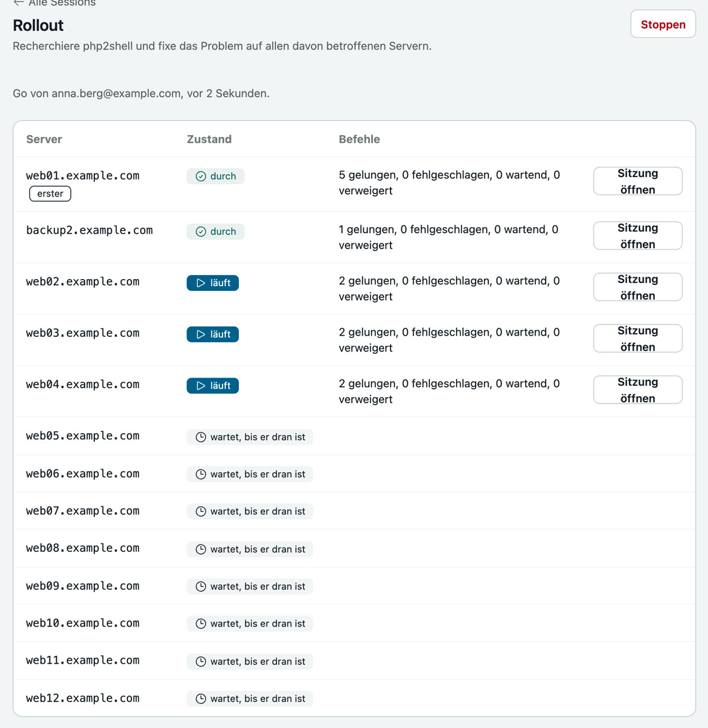Viewport: 708px width, 728px height.
Task: Select server name web05.example.com
Action: click(x=83, y=436)
